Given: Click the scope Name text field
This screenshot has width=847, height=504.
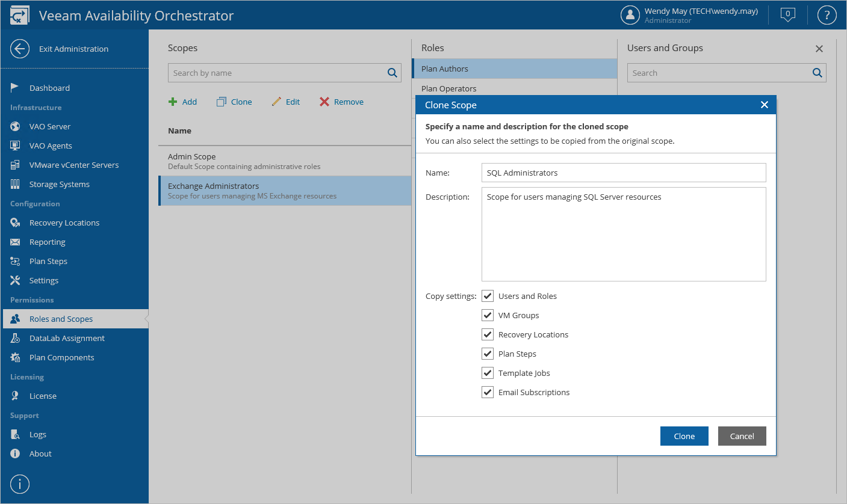Looking at the screenshot, I should 624,173.
